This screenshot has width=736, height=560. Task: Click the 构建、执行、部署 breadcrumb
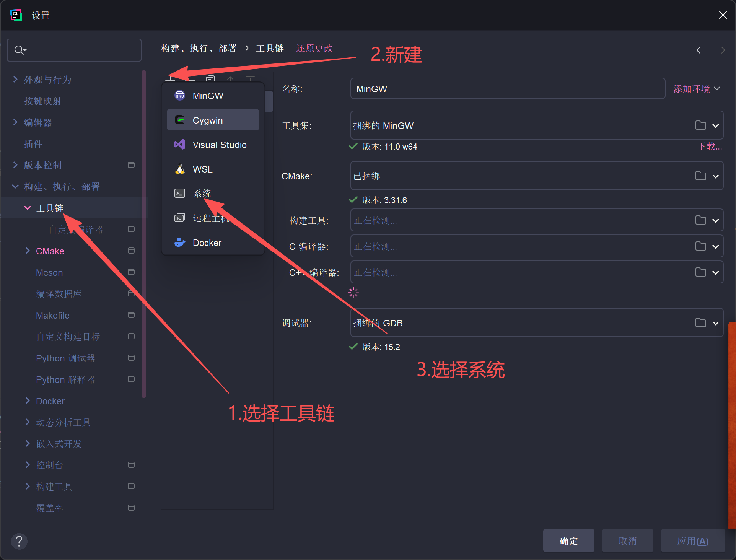click(199, 49)
